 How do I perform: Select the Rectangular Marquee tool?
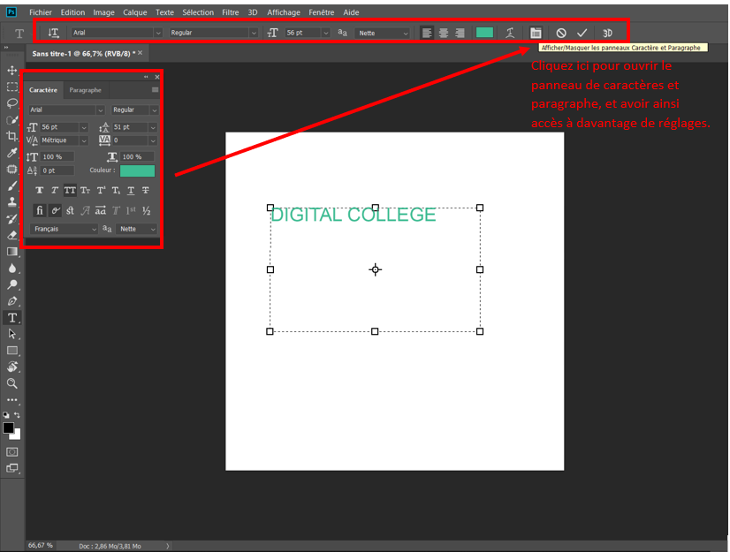point(12,87)
